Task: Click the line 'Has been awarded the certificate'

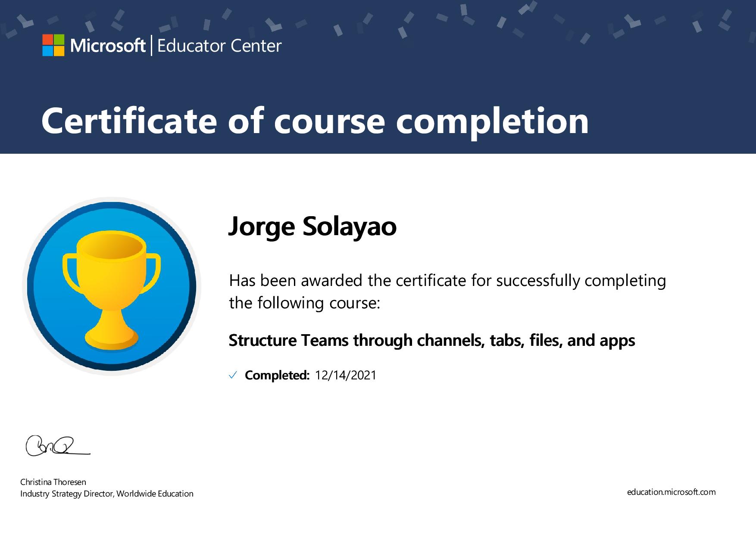Action: pos(447,280)
